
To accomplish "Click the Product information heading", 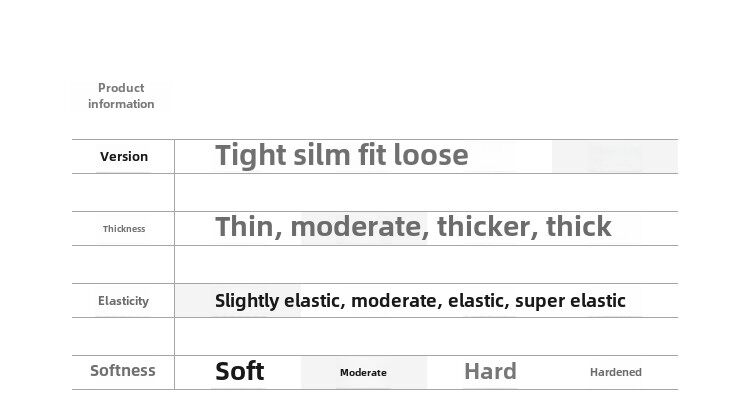I will click(121, 96).
